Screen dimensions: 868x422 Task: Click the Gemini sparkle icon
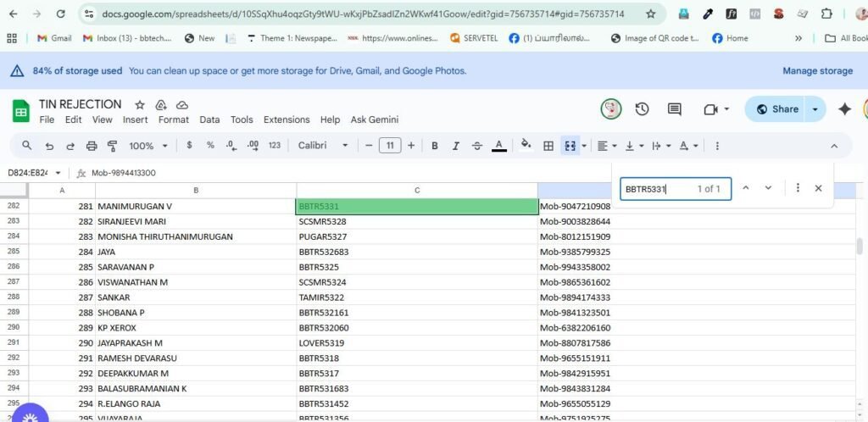click(844, 109)
